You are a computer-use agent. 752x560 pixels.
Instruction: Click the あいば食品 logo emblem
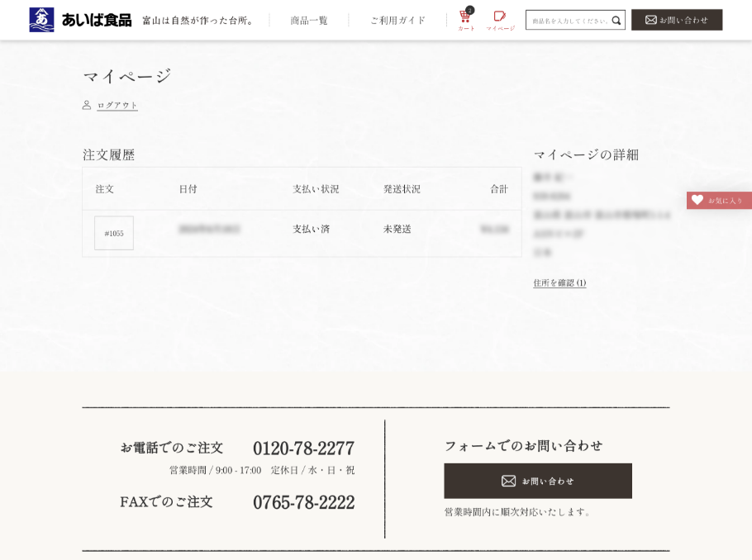click(41, 20)
